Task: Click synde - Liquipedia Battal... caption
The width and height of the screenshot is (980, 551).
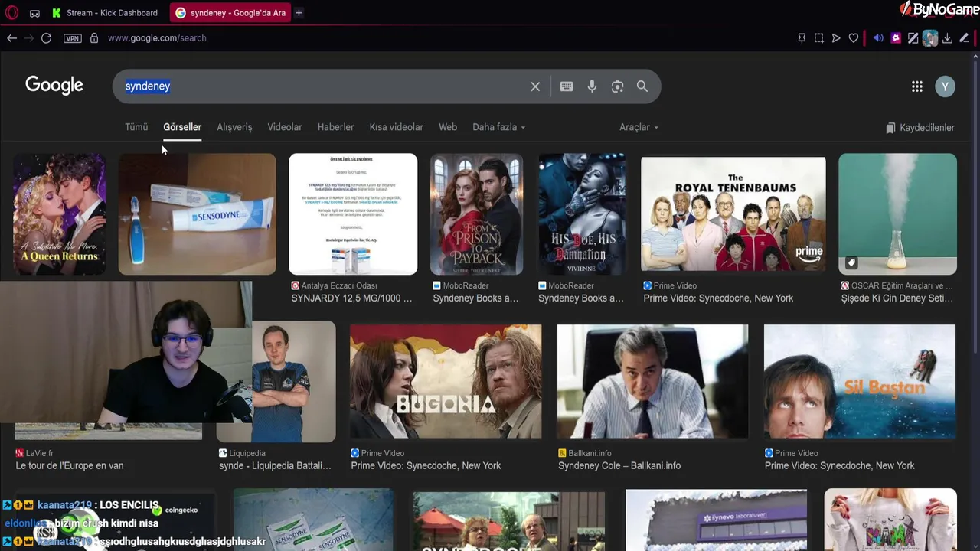Action: (275, 465)
